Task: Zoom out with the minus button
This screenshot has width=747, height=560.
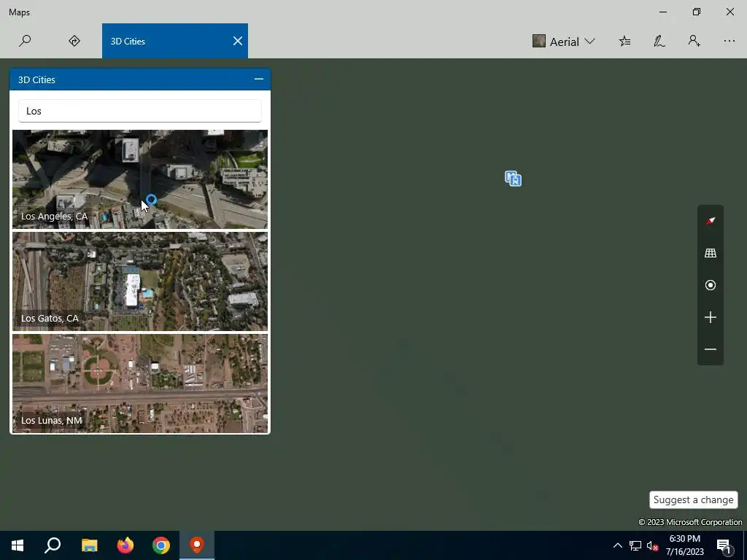Action: (711, 349)
